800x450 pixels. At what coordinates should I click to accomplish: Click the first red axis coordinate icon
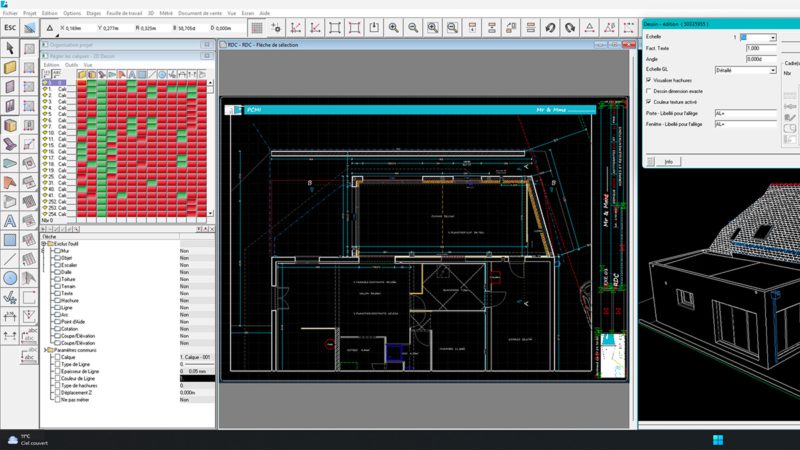[x=295, y=28]
